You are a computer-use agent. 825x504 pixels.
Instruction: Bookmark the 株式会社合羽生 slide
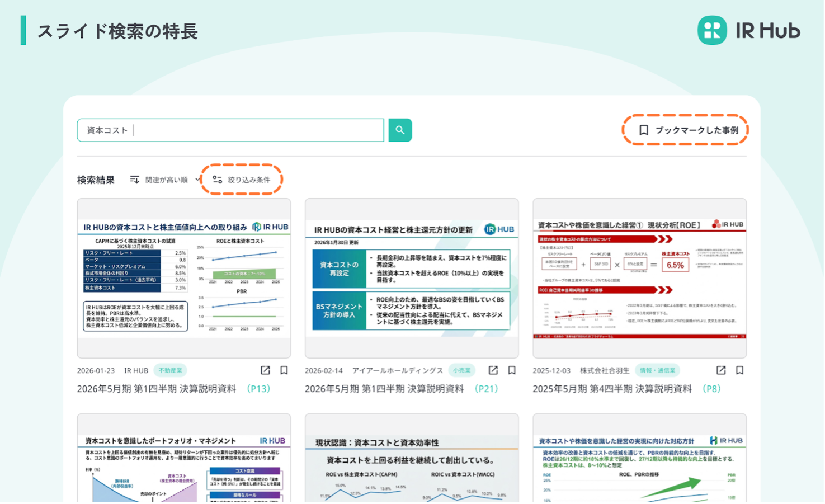point(739,370)
